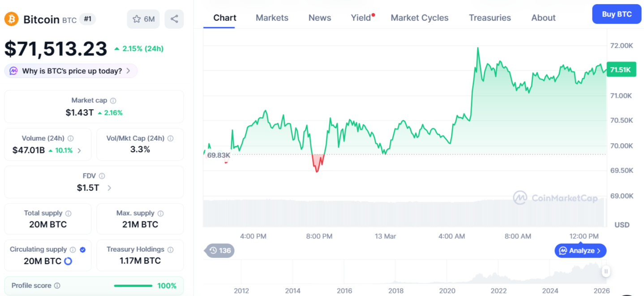This screenshot has height=296, width=644.
Task: Click the 71.51K price tag on the chart
Action: pyautogui.click(x=622, y=69)
